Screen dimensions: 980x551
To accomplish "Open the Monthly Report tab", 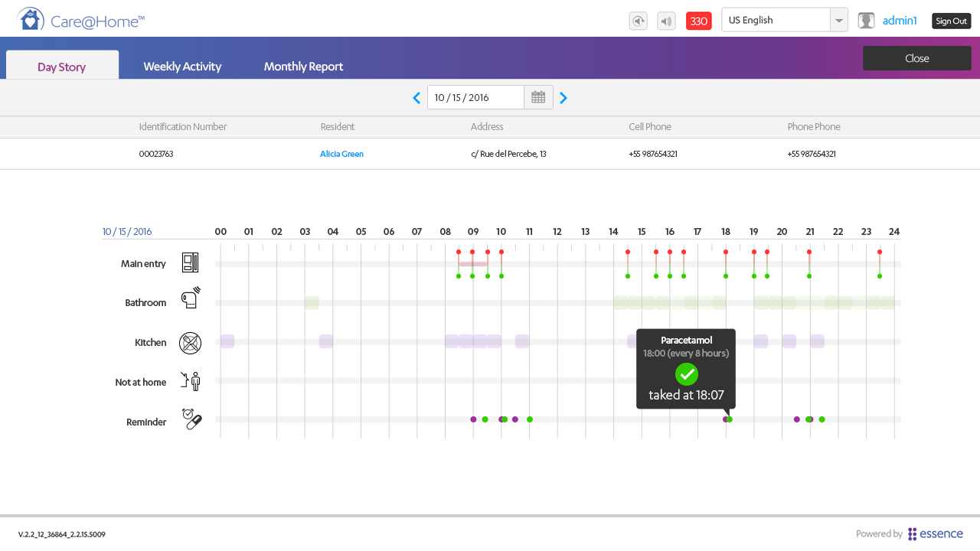I will [x=303, y=67].
